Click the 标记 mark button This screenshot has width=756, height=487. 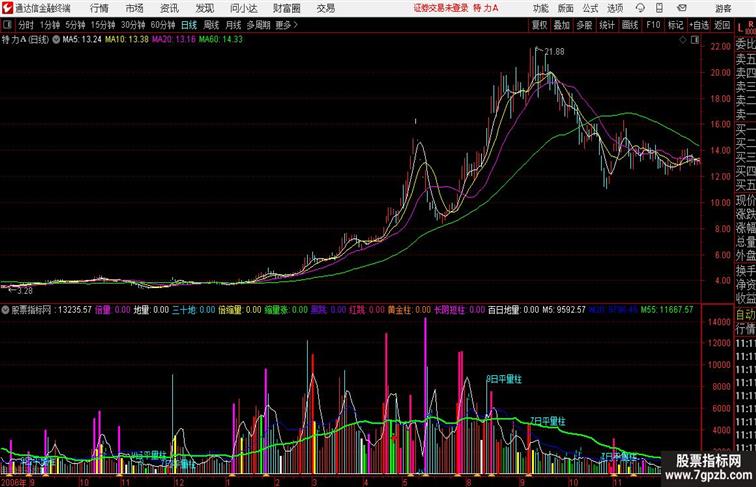[675, 25]
